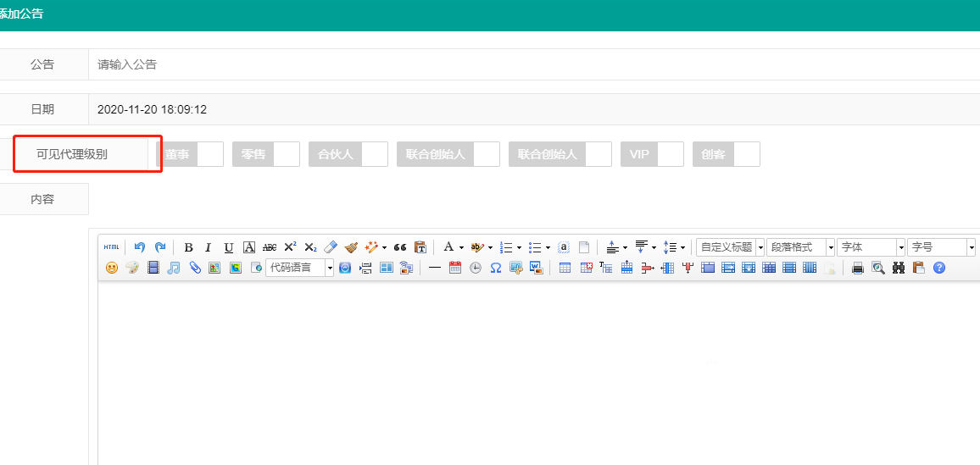
Task: Toggle bold formatting in editor
Action: pos(188,247)
